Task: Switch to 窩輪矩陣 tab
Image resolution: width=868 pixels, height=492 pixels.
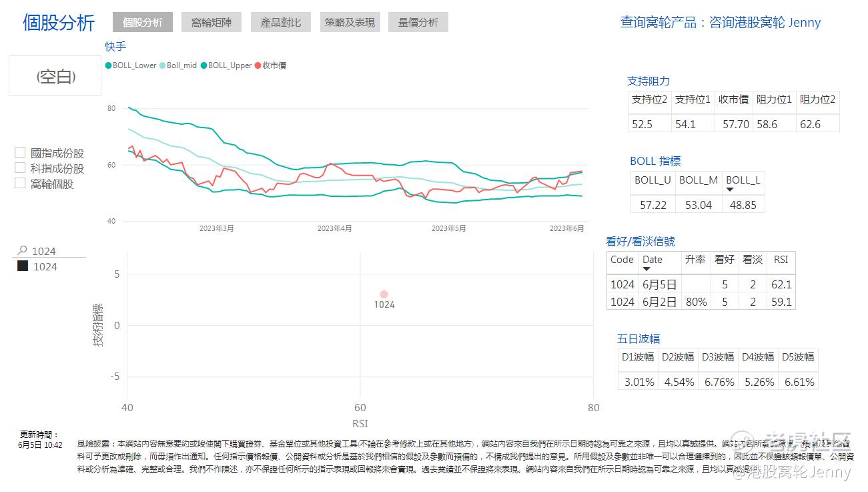Action: coord(211,22)
